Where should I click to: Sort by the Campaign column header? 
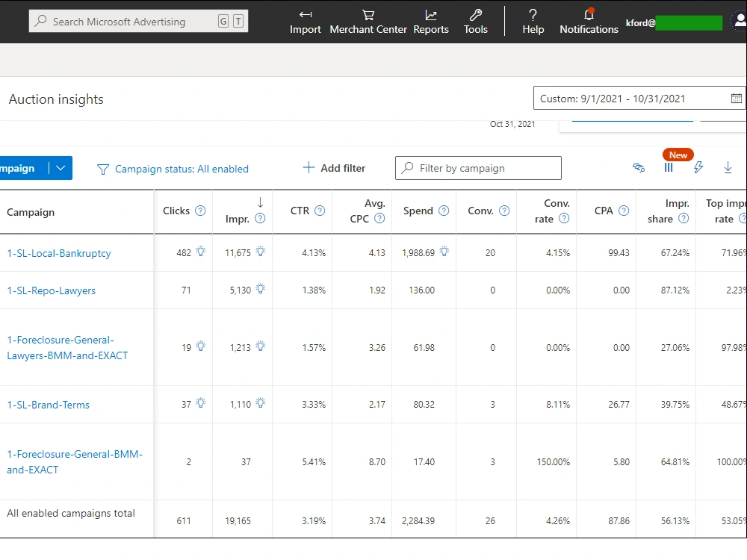pyautogui.click(x=31, y=212)
